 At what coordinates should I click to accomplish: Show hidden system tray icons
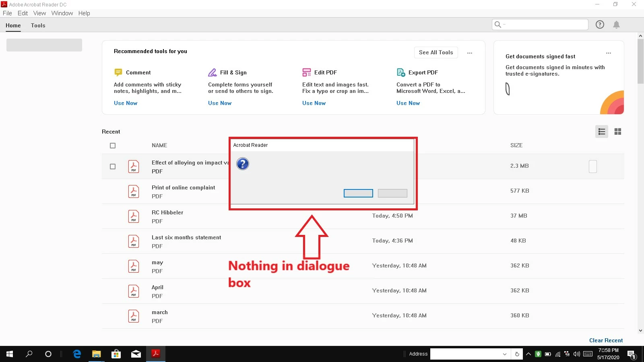[528, 354]
